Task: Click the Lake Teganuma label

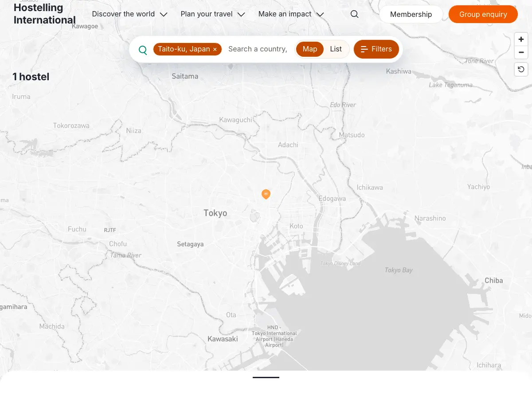Action: pos(450,85)
